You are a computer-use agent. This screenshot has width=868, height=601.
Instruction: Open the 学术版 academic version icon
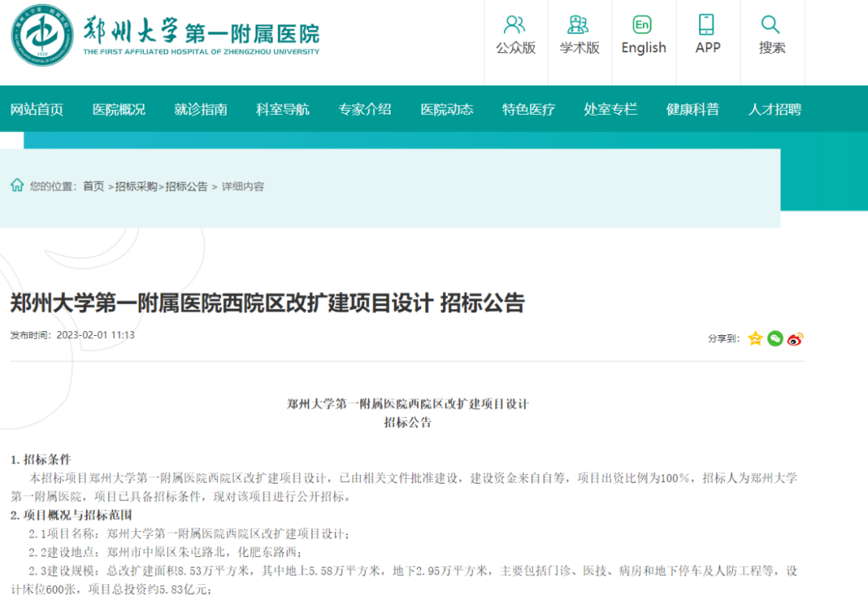click(x=579, y=25)
